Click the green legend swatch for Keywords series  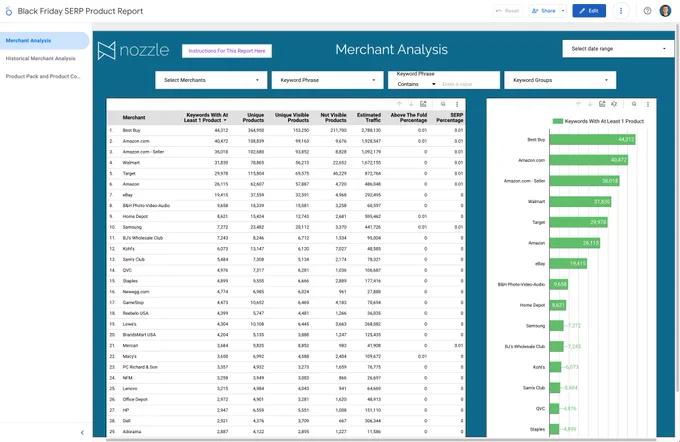coord(557,121)
